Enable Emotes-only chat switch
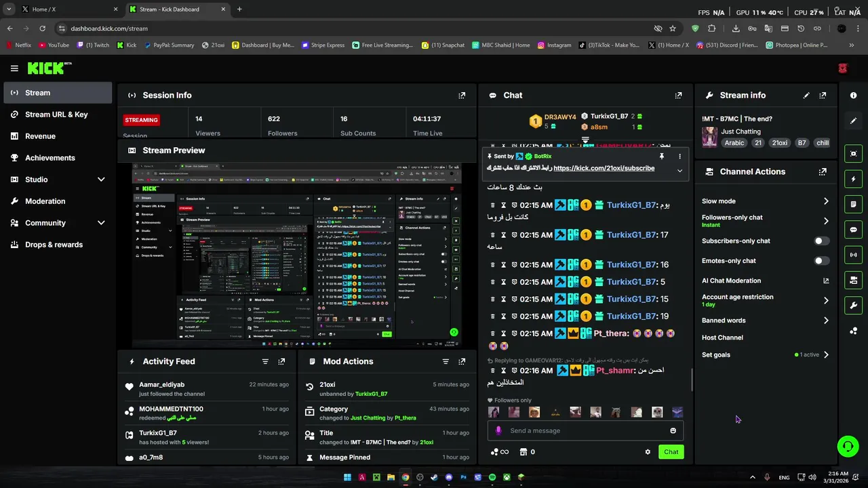Viewport: 868px width, 488px height. pyautogui.click(x=821, y=260)
